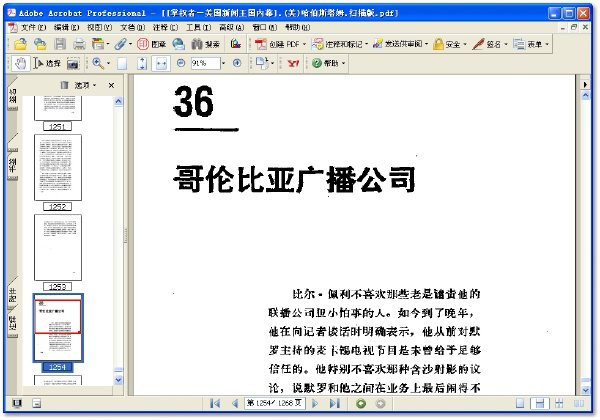Open the thumbnail panel 选项 options dropdown
600x420 pixels.
(x=83, y=85)
